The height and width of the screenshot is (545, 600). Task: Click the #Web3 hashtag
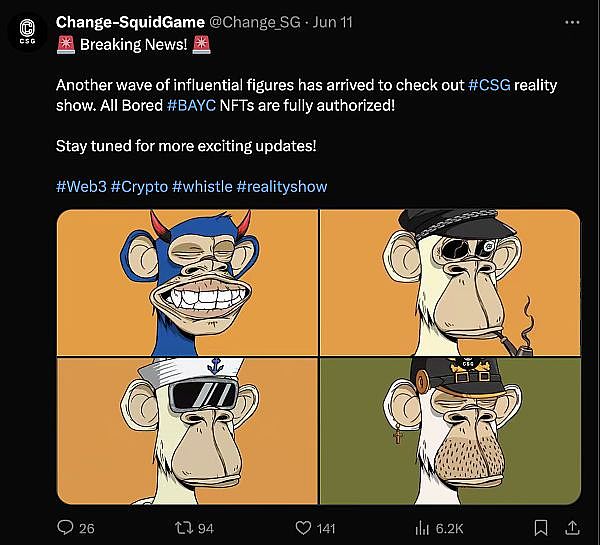coord(80,186)
